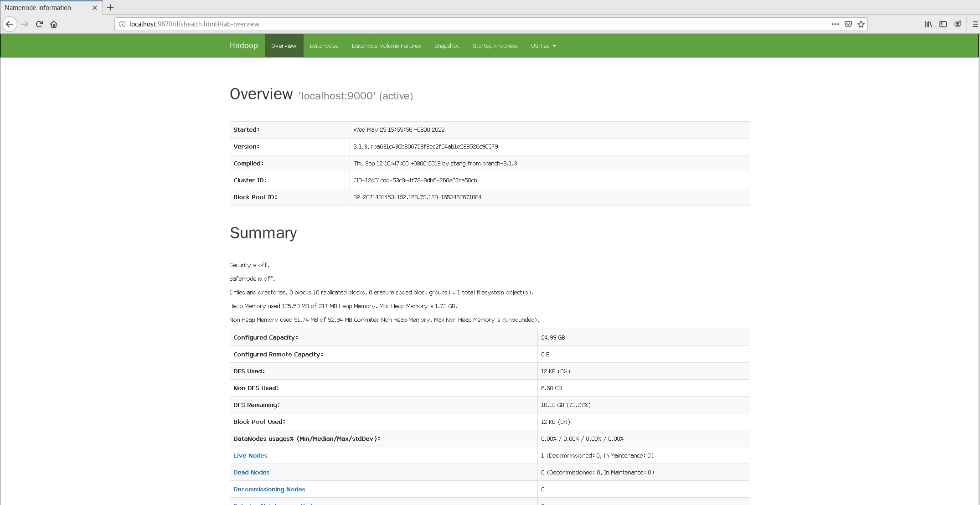Click the Non DFS Used value 6.68 GB

tap(551, 388)
